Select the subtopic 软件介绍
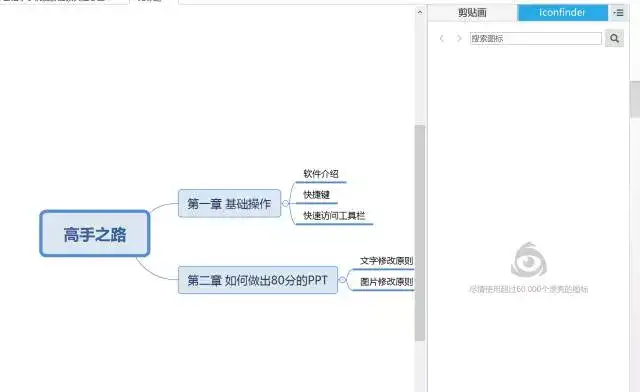The height and width of the screenshot is (392, 640). [321, 174]
